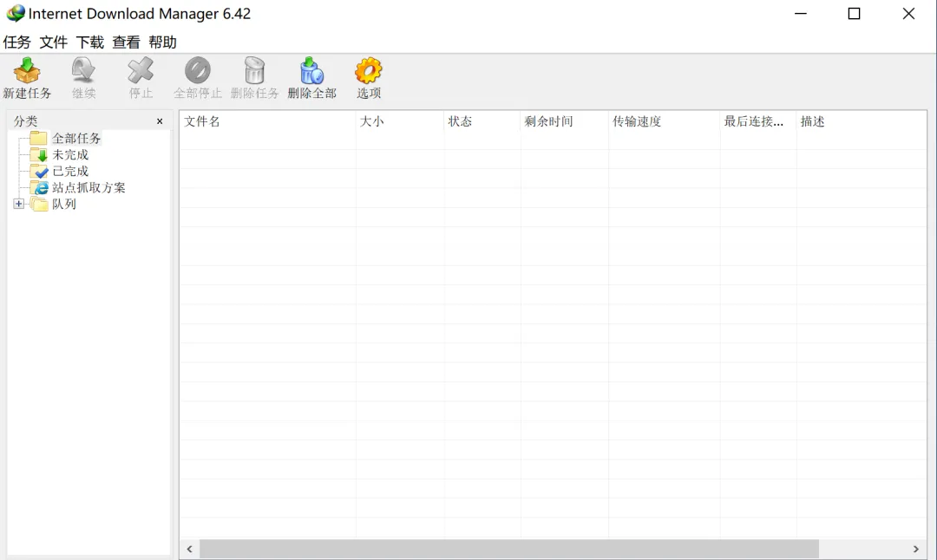Image resolution: width=937 pixels, height=560 pixels.
Task: Maximize the Internet Download Manager window
Action: coord(855,13)
